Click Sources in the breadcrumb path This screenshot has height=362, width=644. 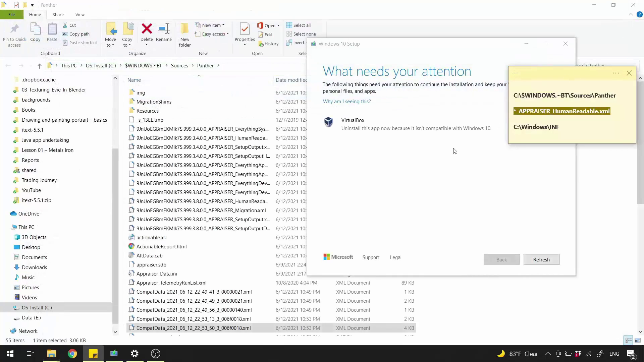tap(179, 66)
